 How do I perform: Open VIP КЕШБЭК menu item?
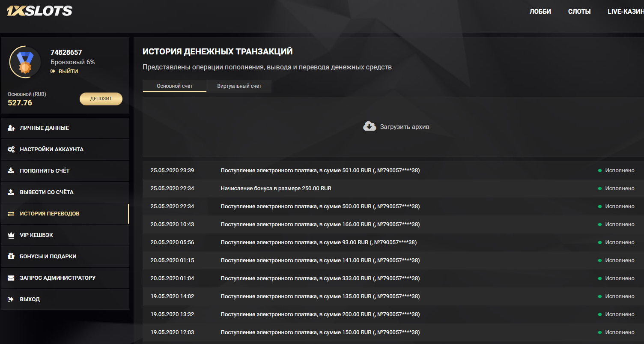tap(65, 235)
